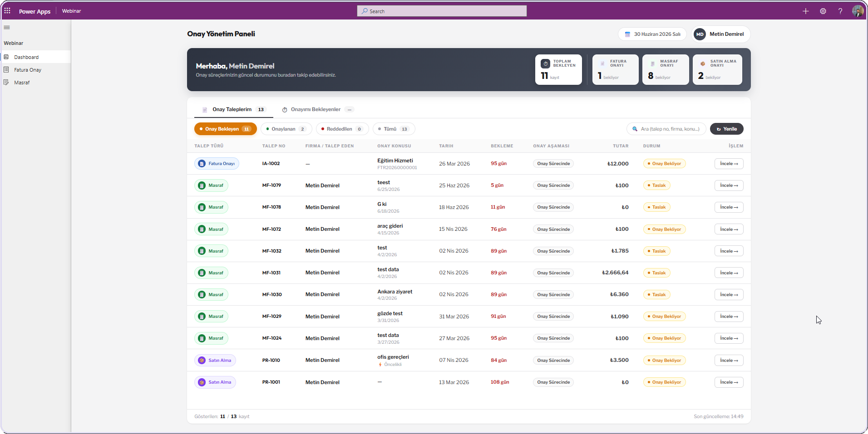This screenshot has width=868, height=434.
Task: Show Tümü requests filter
Action: (394, 129)
